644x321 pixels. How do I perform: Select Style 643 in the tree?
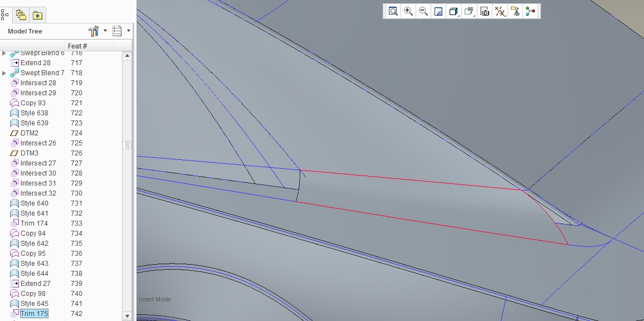point(34,264)
